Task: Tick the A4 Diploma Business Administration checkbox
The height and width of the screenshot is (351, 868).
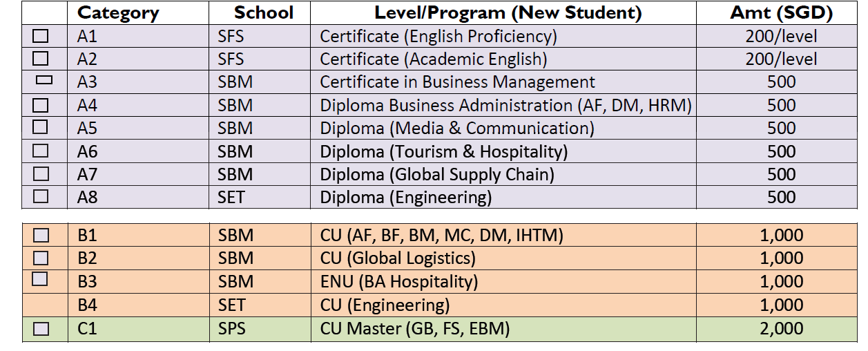Action: point(41,104)
